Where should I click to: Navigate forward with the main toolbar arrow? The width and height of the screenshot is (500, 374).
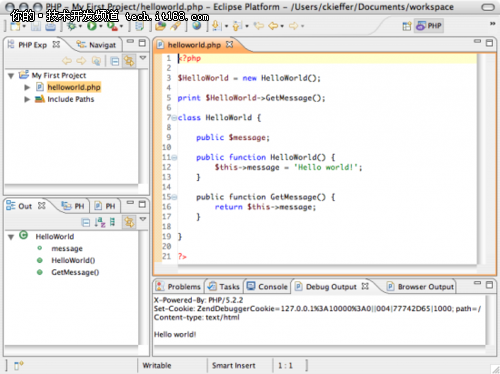tap(294, 26)
